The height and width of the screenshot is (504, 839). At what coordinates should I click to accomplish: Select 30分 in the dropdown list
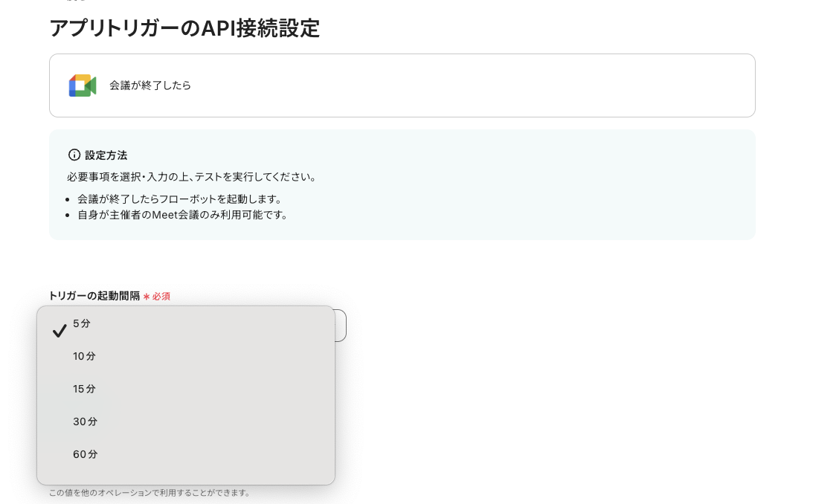click(186, 421)
